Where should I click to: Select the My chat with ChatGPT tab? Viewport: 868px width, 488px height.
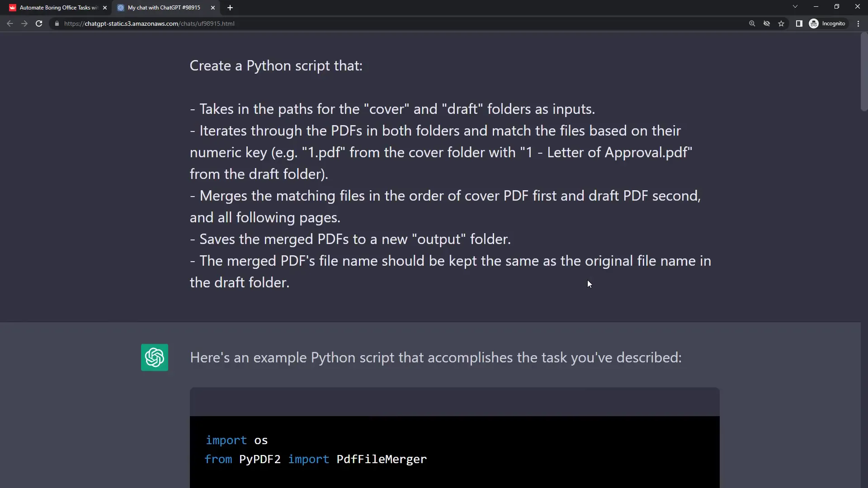tap(164, 8)
